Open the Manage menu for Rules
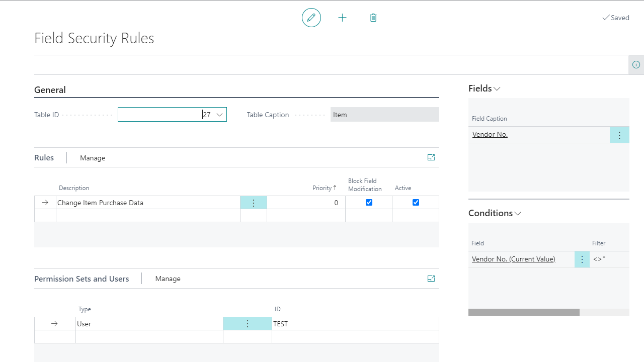Screen dimensions: 644x362 [x=93, y=158]
